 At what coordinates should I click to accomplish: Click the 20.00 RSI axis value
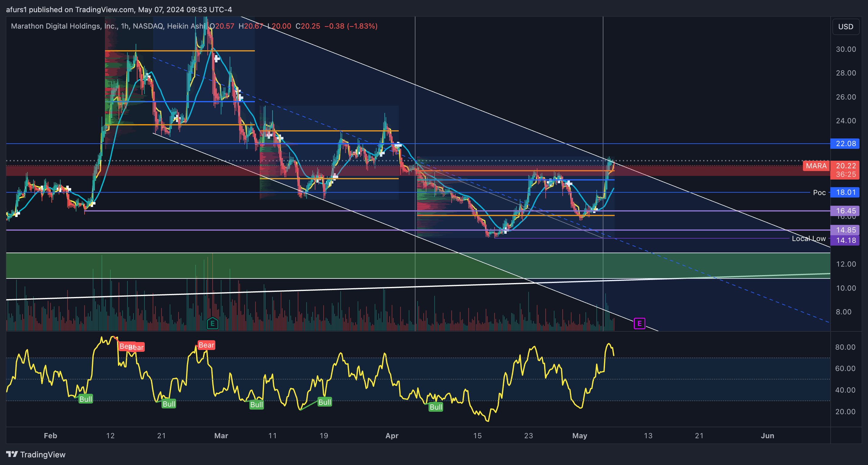click(x=845, y=412)
